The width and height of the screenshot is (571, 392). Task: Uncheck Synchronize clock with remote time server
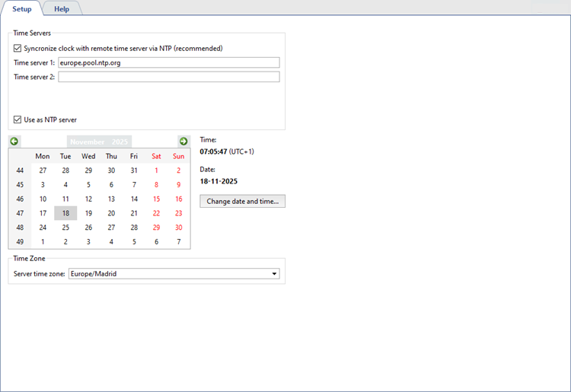point(18,49)
